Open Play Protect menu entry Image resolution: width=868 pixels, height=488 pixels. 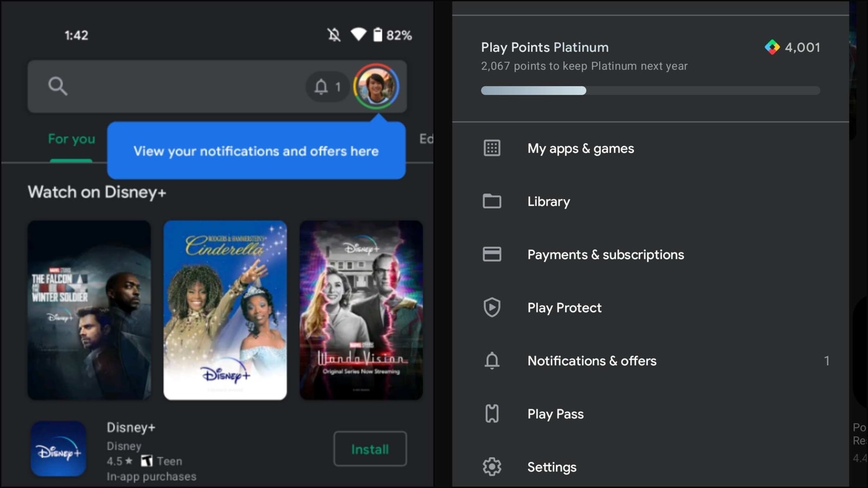[650, 307]
